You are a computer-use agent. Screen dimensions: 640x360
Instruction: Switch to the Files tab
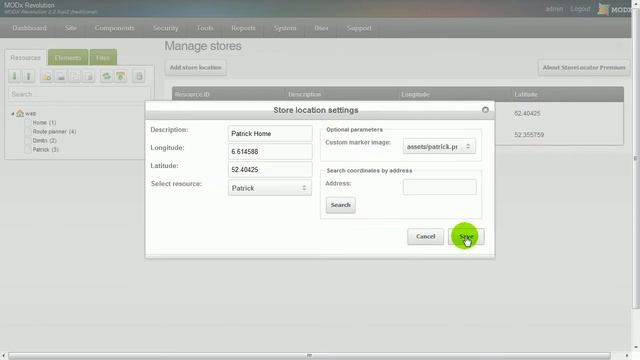click(103, 58)
